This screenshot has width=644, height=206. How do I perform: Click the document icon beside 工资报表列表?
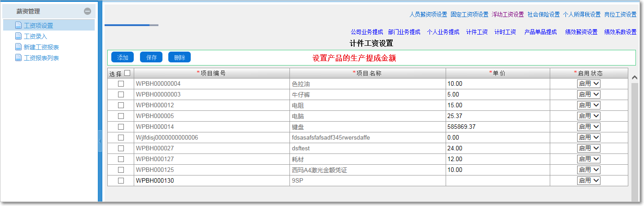[x=18, y=57]
